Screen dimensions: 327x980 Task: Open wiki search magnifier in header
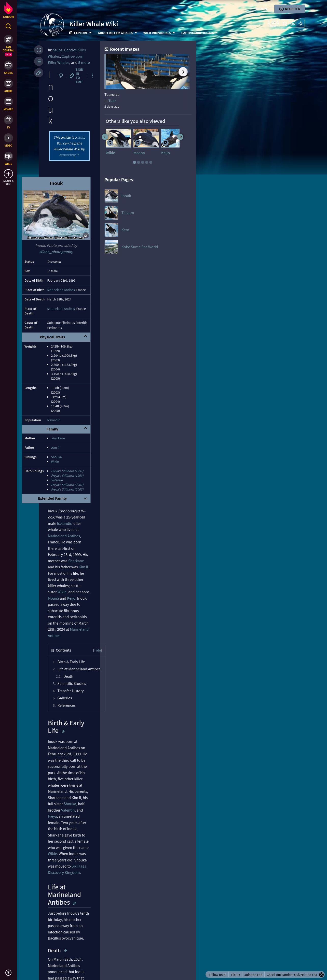285,24
